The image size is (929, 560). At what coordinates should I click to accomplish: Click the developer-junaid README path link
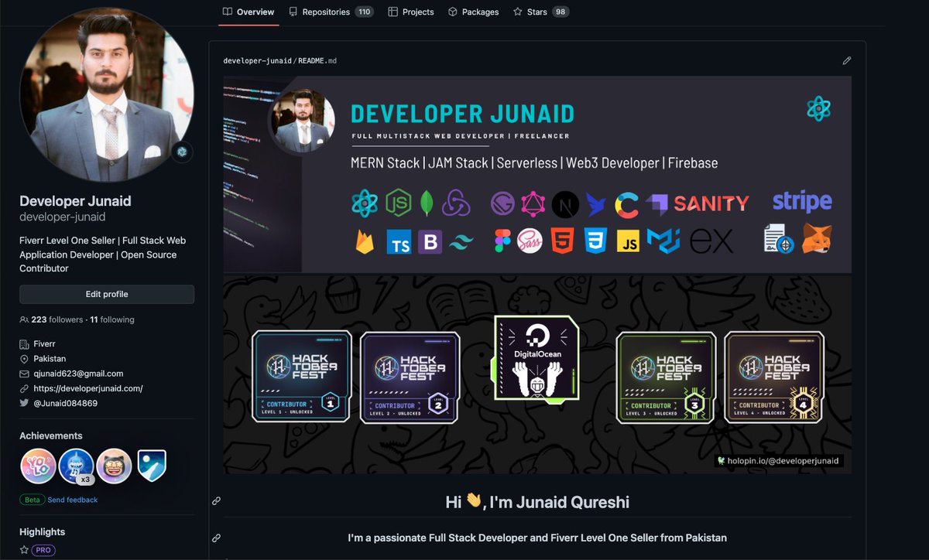tap(257, 60)
